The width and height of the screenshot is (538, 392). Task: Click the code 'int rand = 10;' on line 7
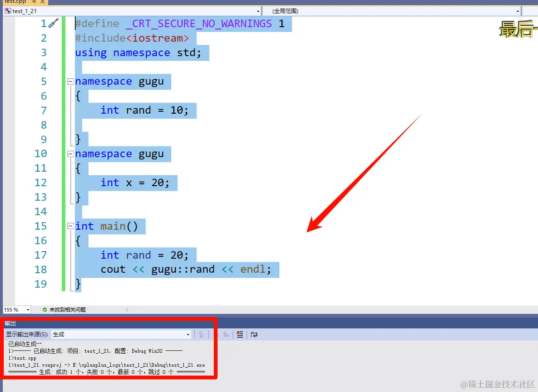145,110
